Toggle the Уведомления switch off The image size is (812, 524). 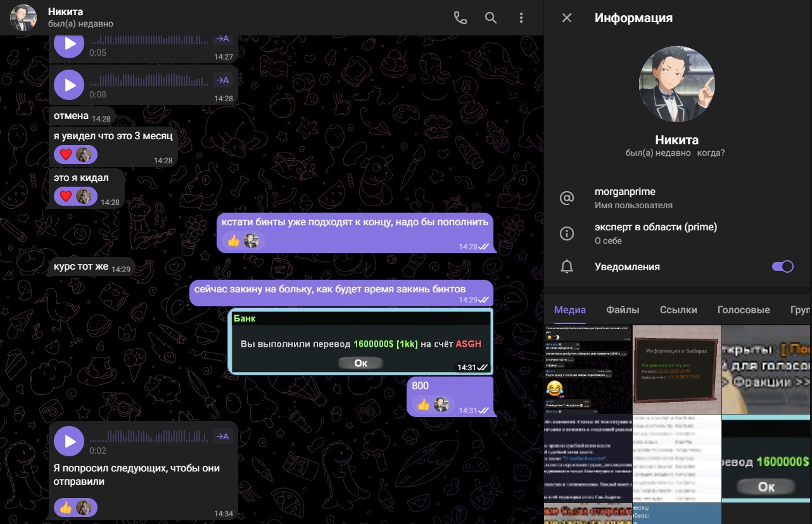783,266
